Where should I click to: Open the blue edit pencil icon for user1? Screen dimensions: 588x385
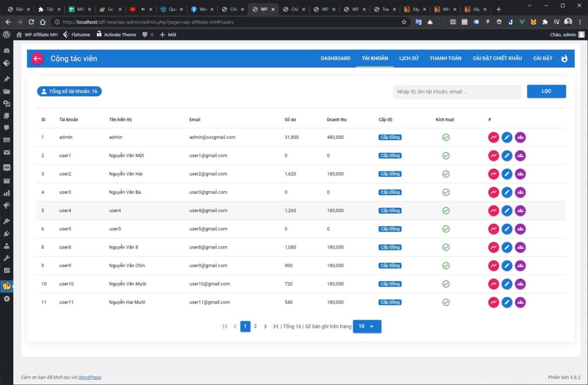coord(507,155)
